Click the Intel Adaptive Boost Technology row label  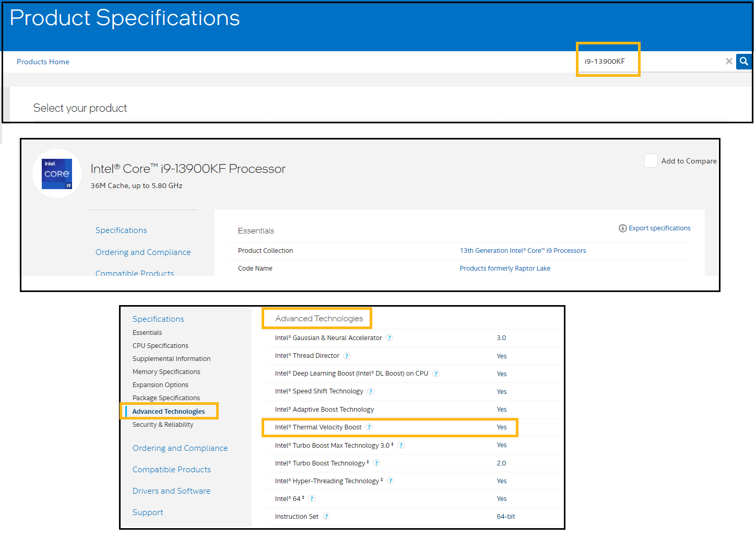coord(324,410)
